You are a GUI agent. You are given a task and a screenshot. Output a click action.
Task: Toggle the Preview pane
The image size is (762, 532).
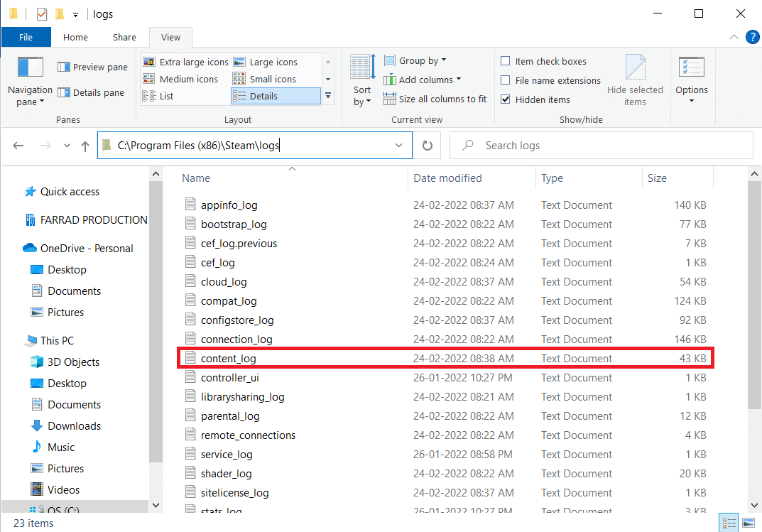(x=92, y=67)
